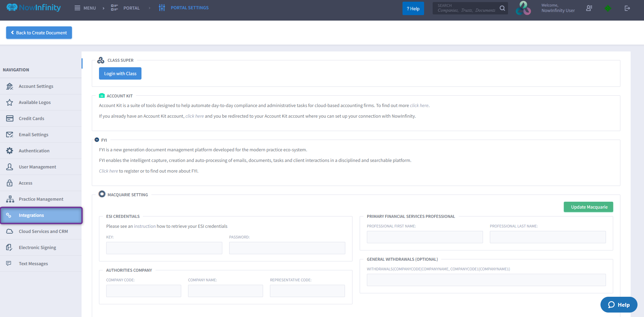The height and width of the screenshot is (317, 644).
Task: Click the FYI section icon
Action: click(97, 140)
